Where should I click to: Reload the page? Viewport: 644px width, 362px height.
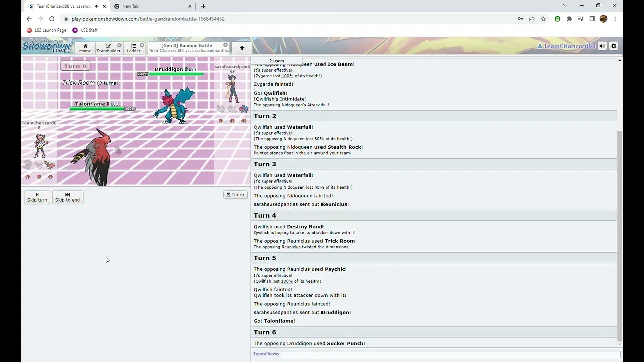[52, 19]
